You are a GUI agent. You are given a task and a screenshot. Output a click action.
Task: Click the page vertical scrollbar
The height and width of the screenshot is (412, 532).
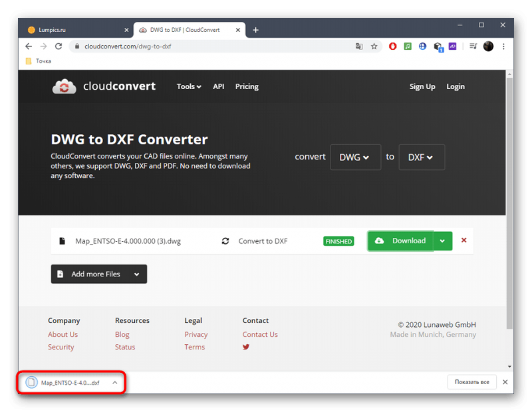point(509,203)
